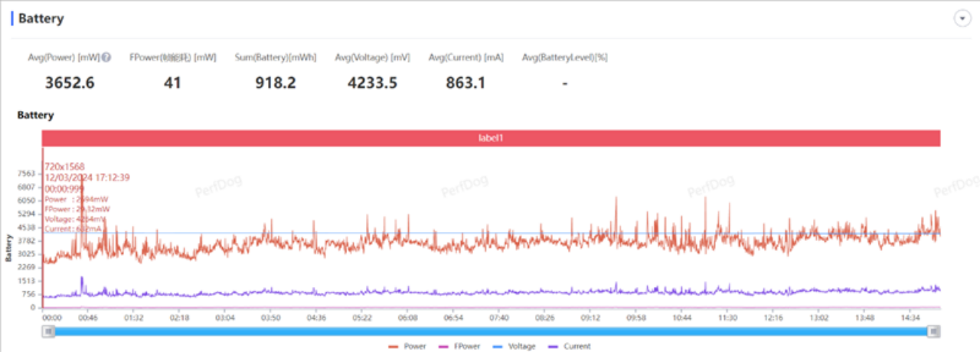The width and height of the screenshot is (980, 352).
Task: Click the Sum(Battery)[mWh] metric label
Action: point(276,57)
